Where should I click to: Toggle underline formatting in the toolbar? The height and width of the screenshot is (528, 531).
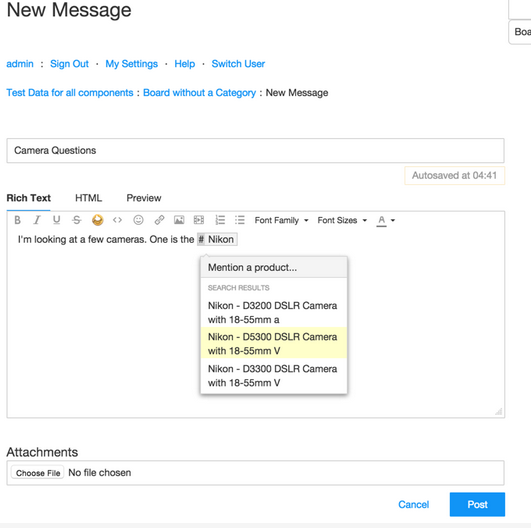(57, 220)
